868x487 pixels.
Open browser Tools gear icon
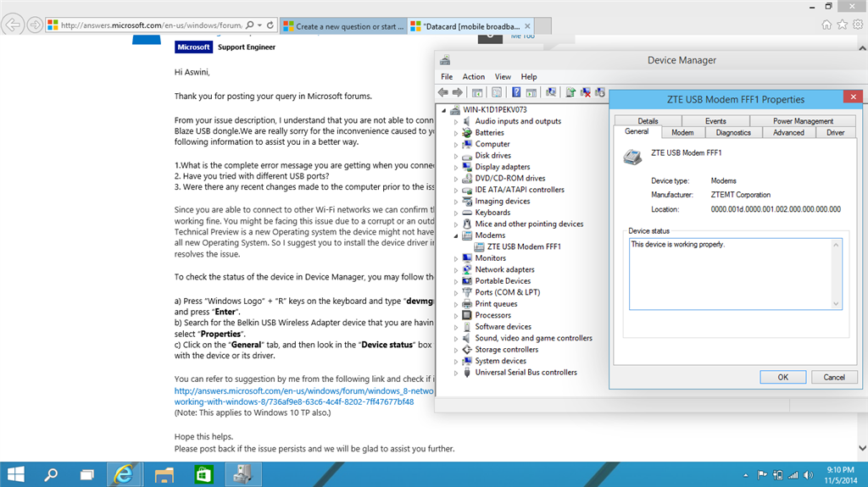(858, 25)
